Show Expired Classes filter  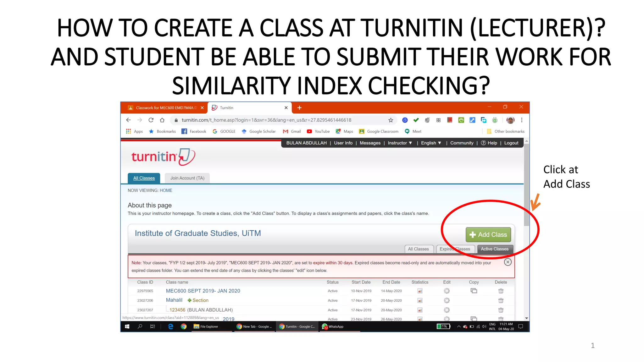click(455, 249)
